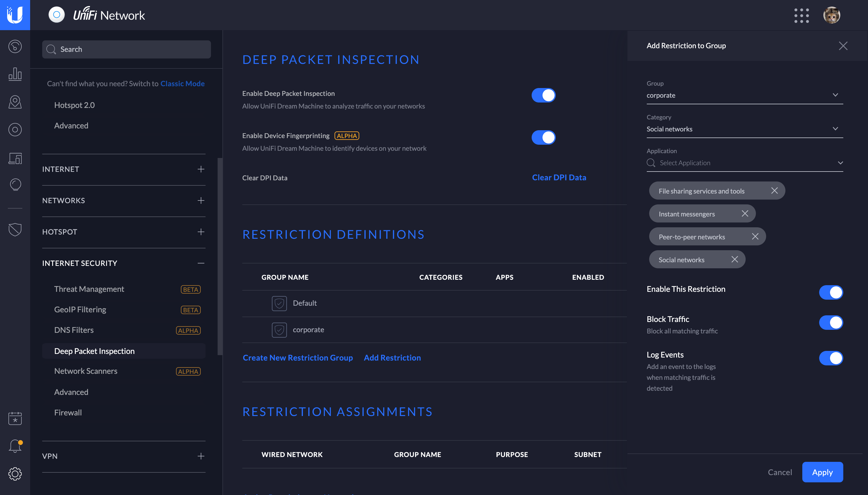Open the user profile avatar
The height and width of the screenshot is (495, 868).
click(832, 15)
